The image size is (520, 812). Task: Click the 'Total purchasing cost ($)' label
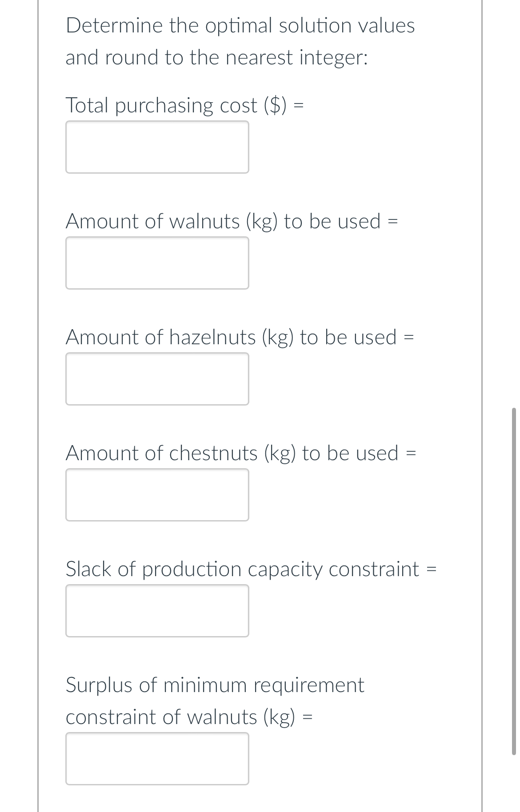[176, 106]
